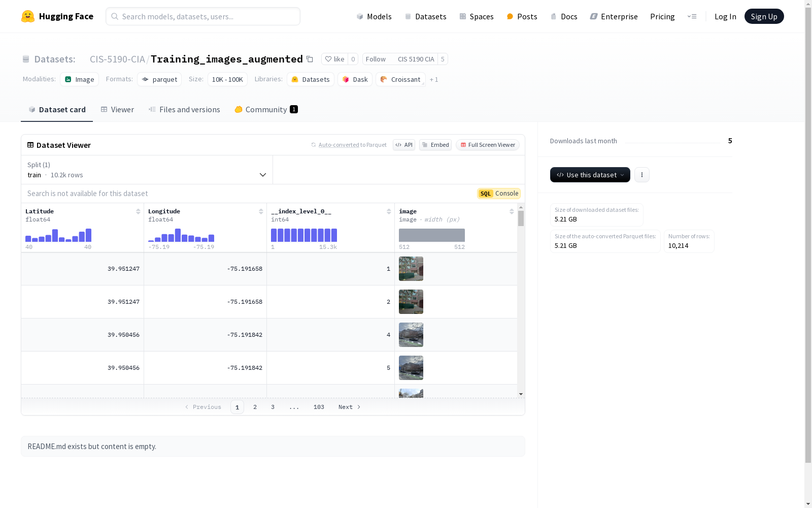Click the Datasets: breadcrumb label
Screen dimensions: 812x508
tap(55, 59)
